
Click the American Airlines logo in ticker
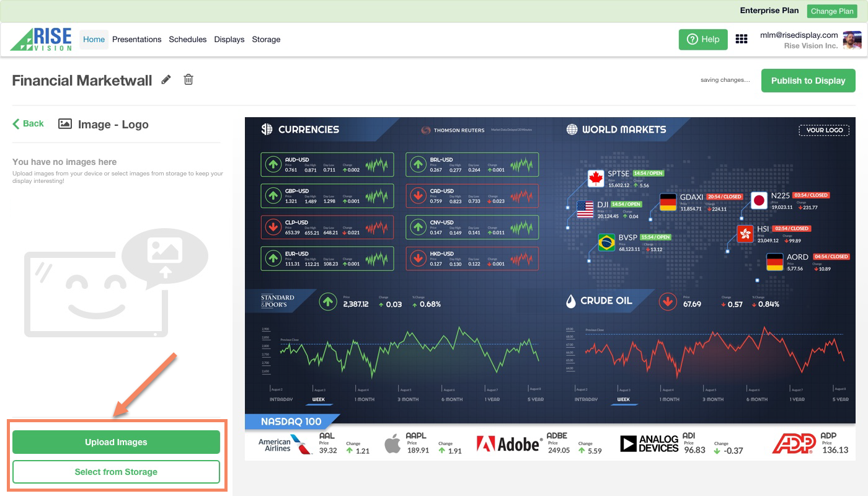(x=285, y=445)
